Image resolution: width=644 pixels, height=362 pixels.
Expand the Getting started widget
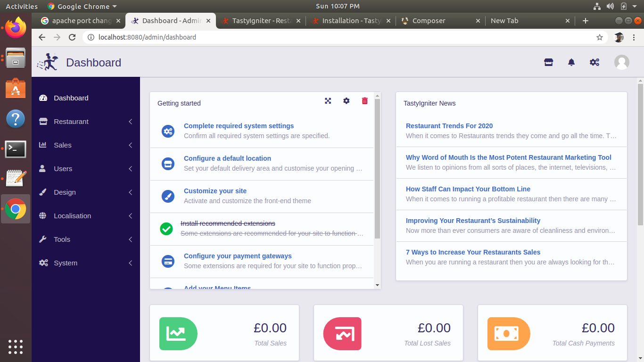(x=328, y=101)
